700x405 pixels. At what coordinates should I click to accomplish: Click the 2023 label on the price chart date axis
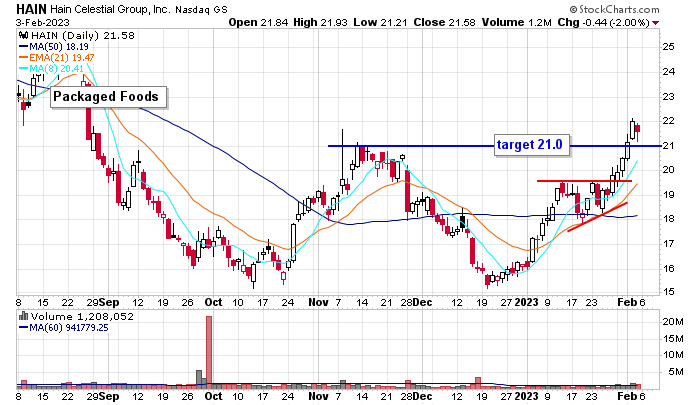coord(526,302)
